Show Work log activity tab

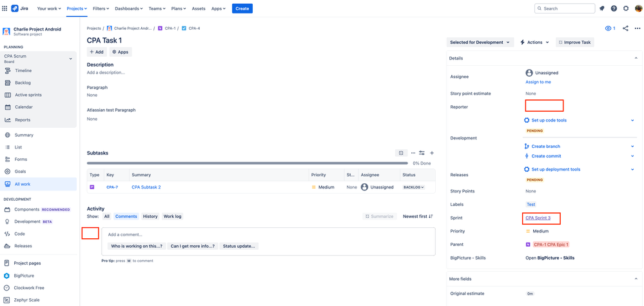(x=173, y=216)
